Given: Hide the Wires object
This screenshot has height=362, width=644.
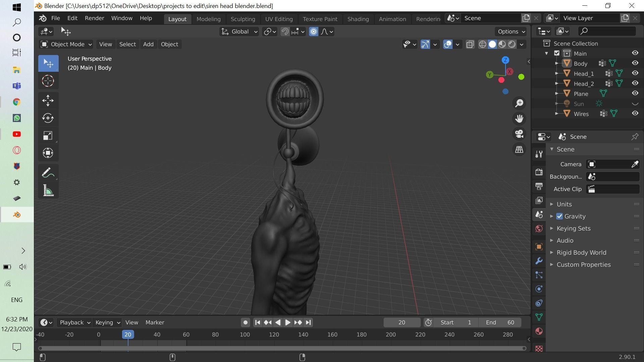Looking at the screenshot, I should point(635,113).
